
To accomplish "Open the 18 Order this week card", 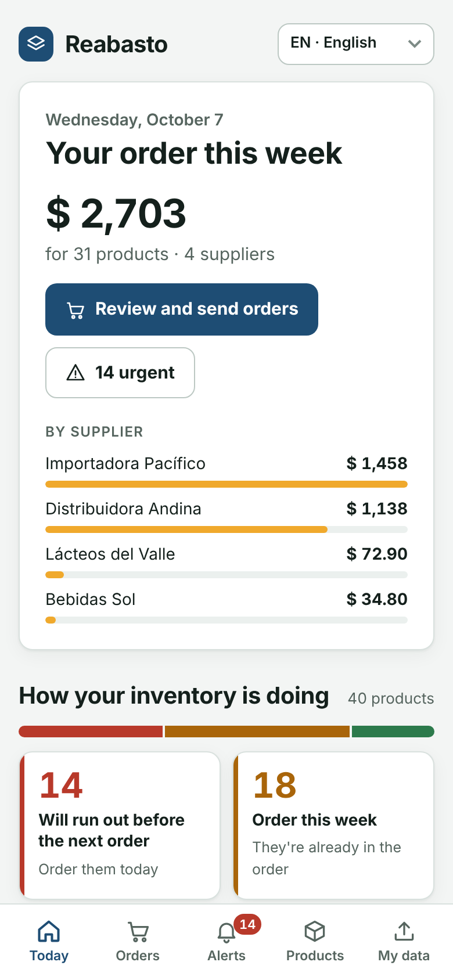I will coord(333,826).
